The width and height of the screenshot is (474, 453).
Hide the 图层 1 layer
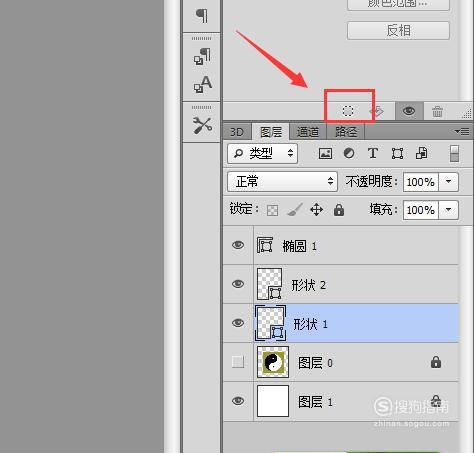click(x=238, y=401)
